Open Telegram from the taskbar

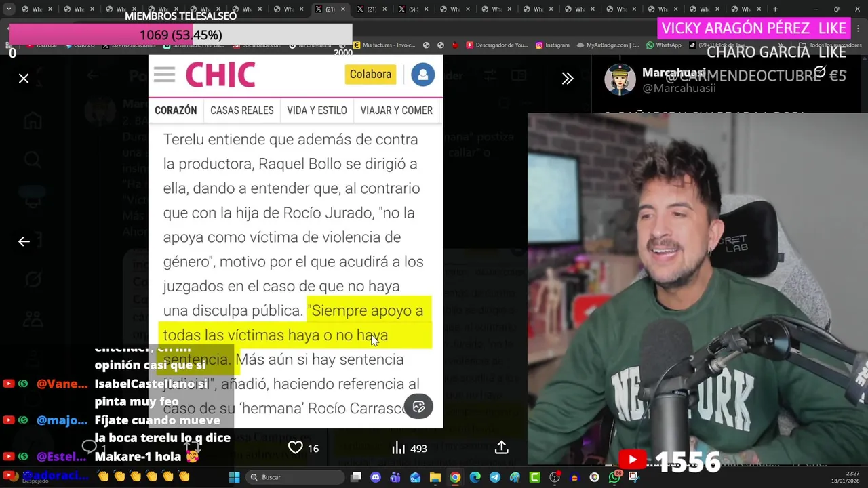(x=495, y=477)
